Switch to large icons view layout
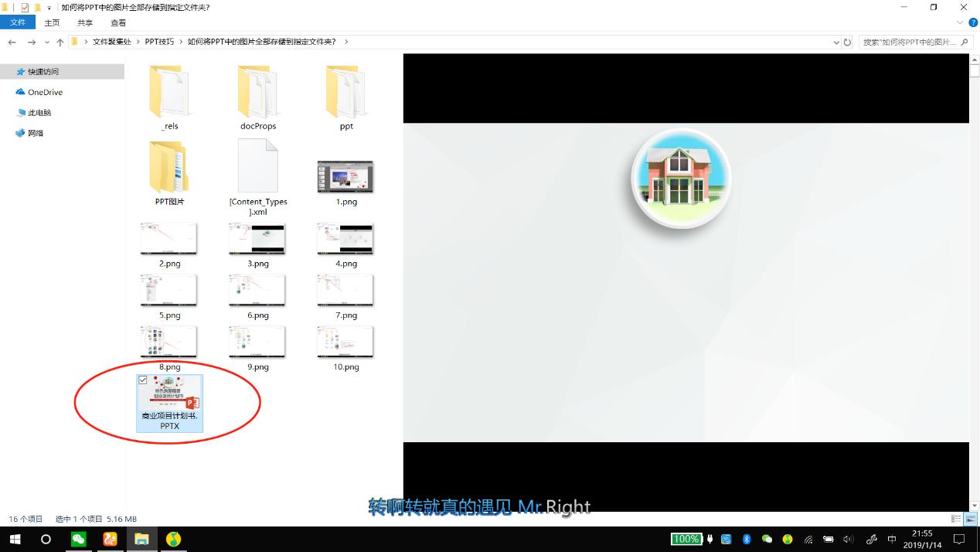The width and height of the screenshot is (980, 552). coord(971,519)
